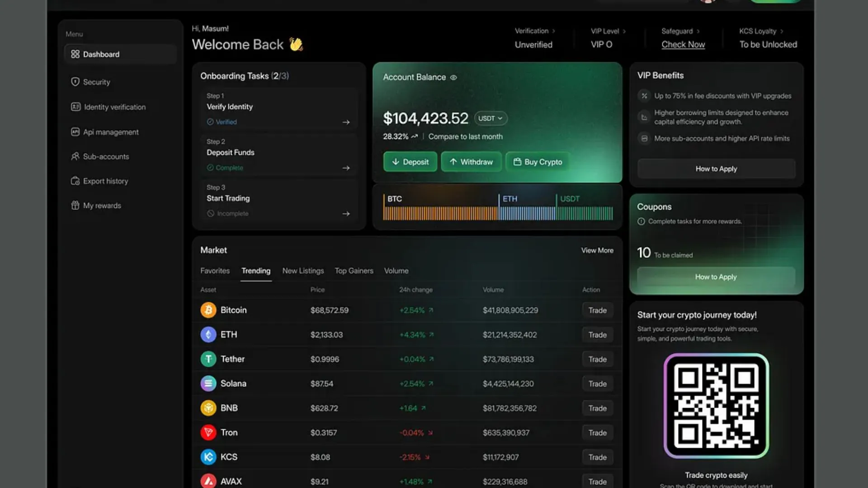
Task: Switch to the Volume tab
Action: 396,271
